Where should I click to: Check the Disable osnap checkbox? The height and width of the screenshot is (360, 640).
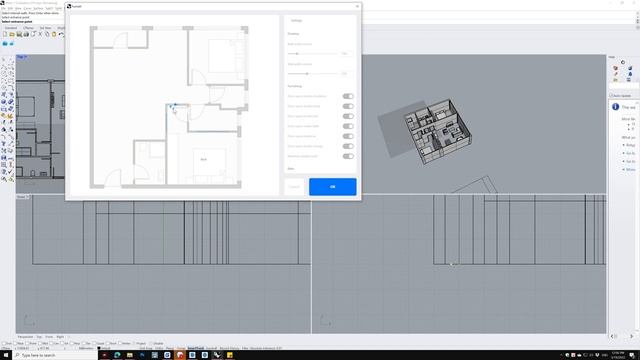click(151, 344)
